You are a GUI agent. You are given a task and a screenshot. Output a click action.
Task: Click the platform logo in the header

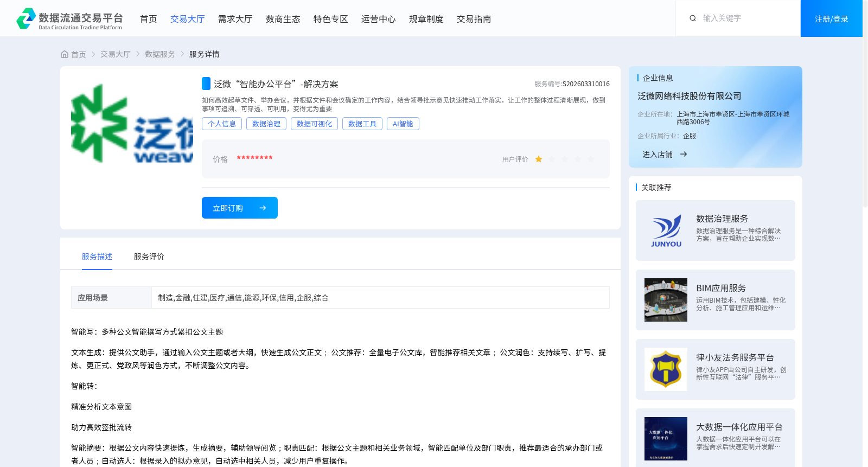point(69,18)
